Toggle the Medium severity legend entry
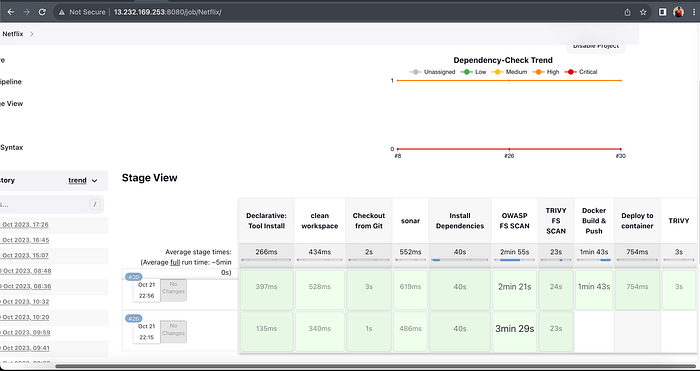 click(x=509, y=72)
